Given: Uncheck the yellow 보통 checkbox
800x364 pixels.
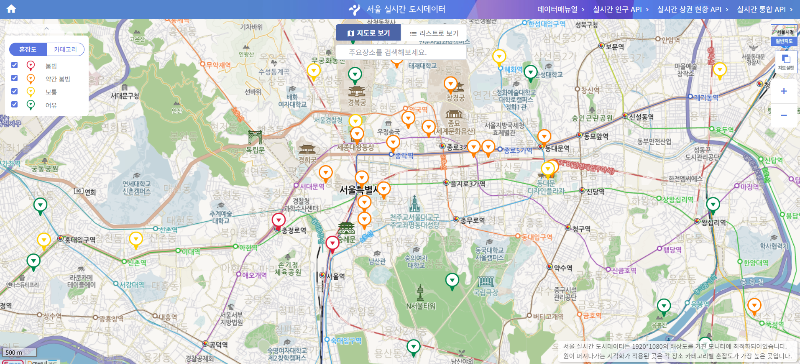Looking at the screenshot, I should point(14,91).
